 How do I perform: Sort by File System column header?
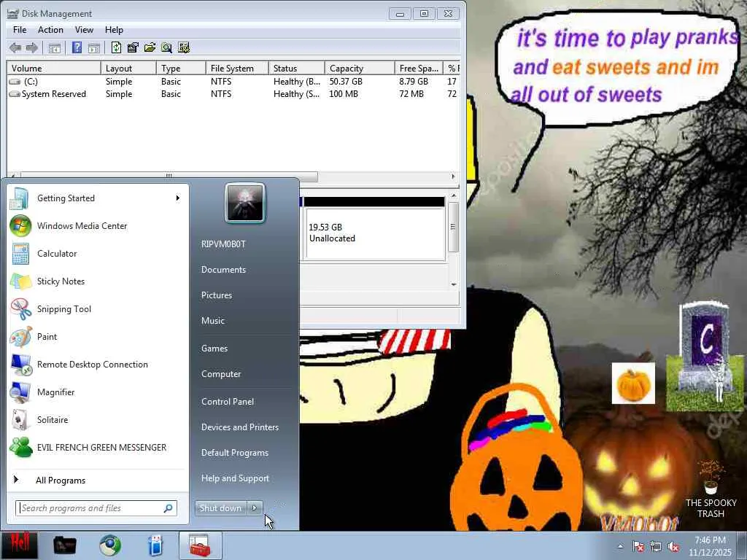click(x=237, y=68)
